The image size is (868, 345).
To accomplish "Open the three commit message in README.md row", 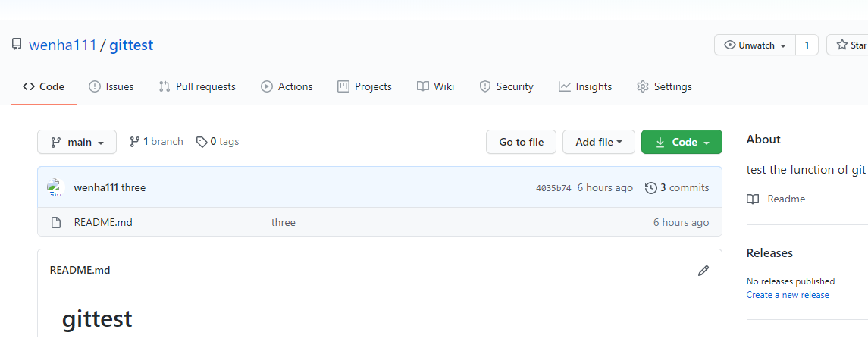I will [284, 223].
